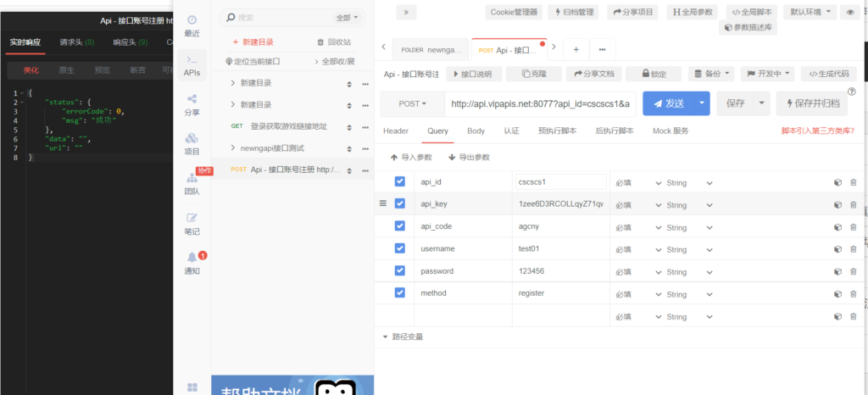This screenshot has height=395, width=868.
Task: Click more options for GET 登录获取游戏链接地址 row
Action: (365, 127)
